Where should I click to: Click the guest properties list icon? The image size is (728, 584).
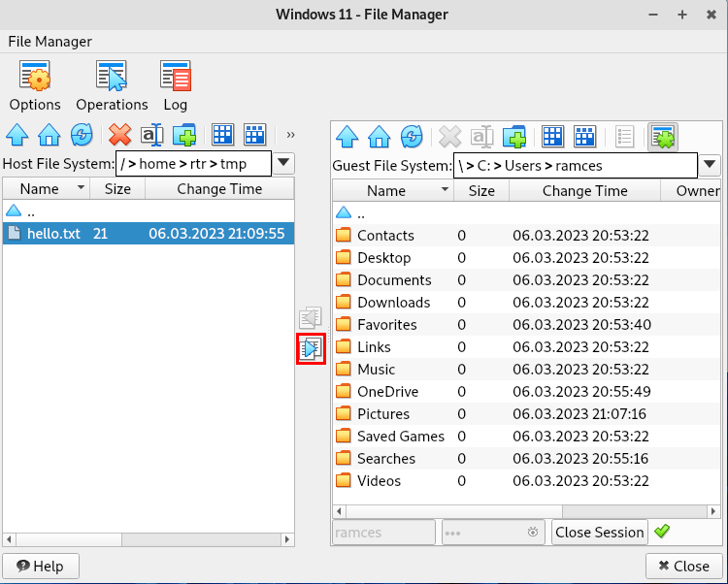point(624,137)
